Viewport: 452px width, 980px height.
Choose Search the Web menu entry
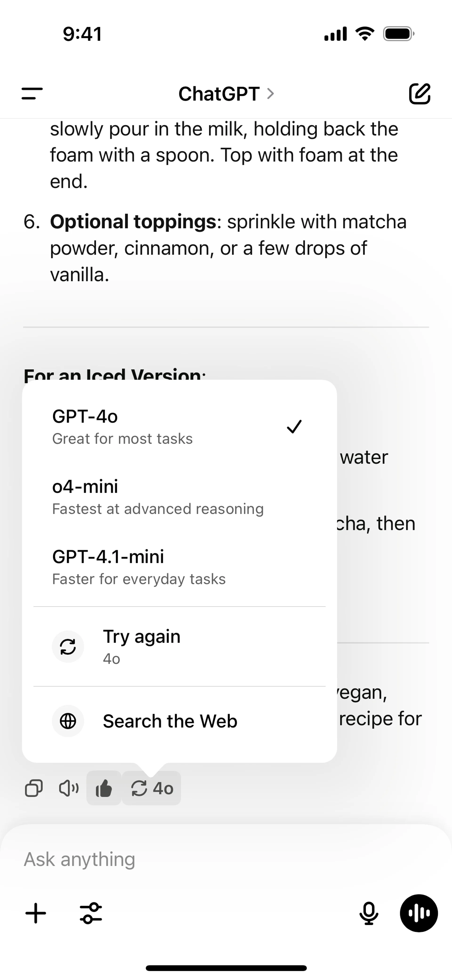170,721
